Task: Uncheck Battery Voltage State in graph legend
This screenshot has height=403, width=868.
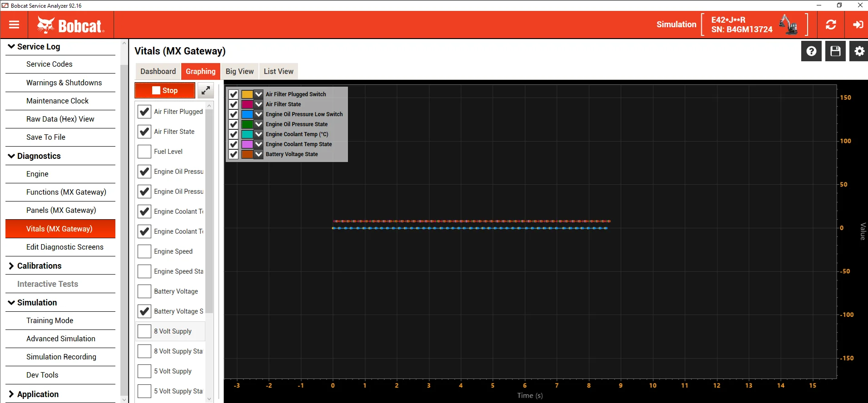Action: point(233,154)
